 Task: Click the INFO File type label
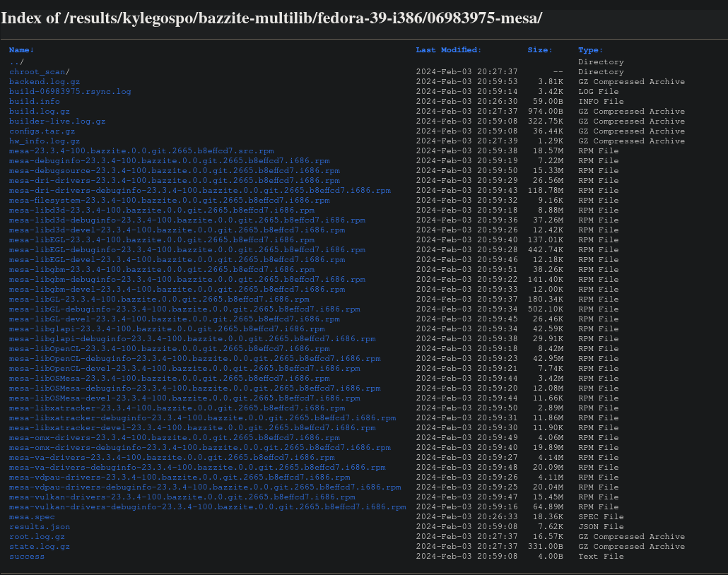(601, 101)
